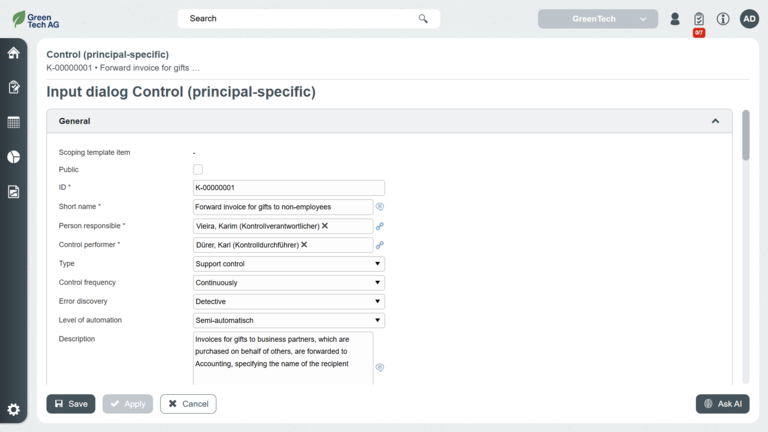This screenshot has width=768, height=432.
Task: Open the clipboard edit sidebar icon
Action: 14,87
